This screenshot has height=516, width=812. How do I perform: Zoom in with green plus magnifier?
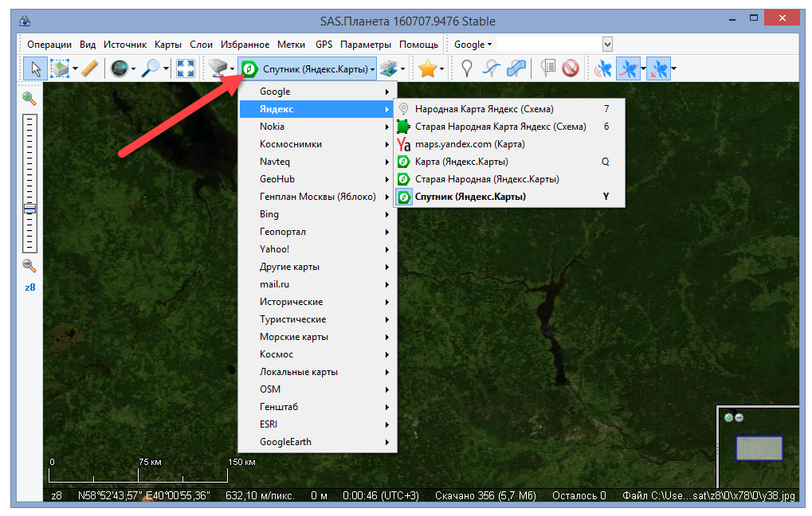(29, 99)
